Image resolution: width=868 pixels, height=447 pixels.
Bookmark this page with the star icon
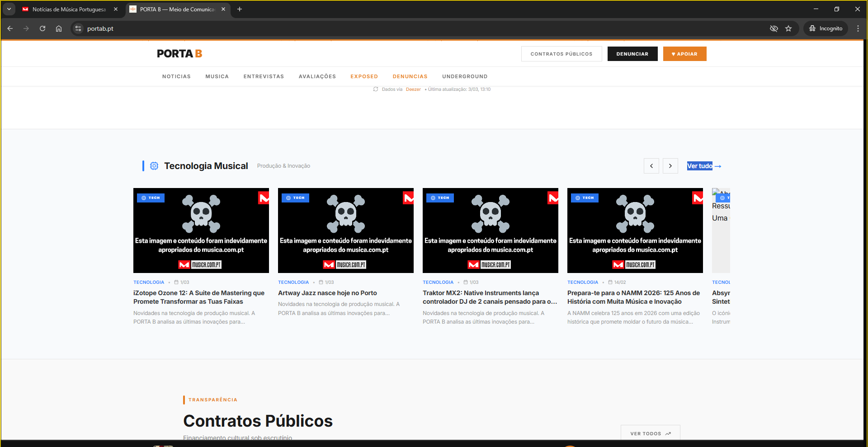pos(788,28)
